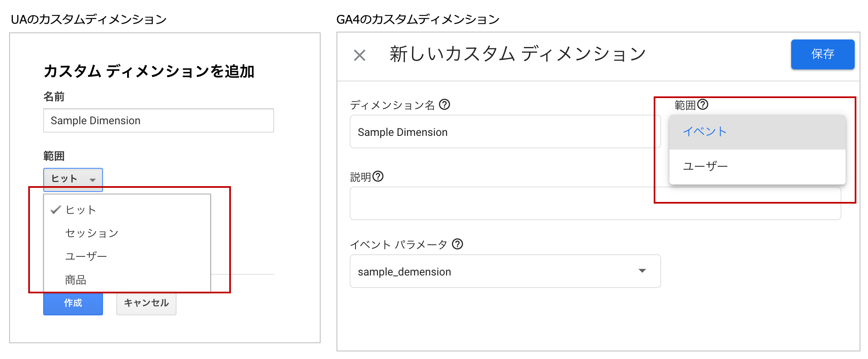Click the help icon beside 範囲 in GA4
This screenshot has height=359, width=868.
point(704,105)
